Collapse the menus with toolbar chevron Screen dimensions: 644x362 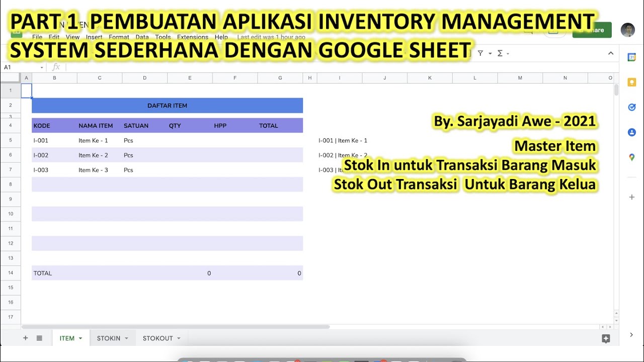611,53
